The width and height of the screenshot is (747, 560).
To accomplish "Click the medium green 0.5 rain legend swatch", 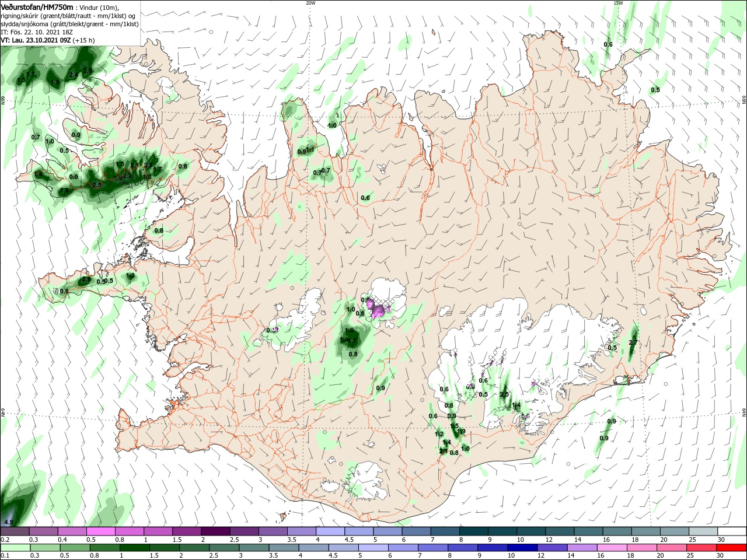I will click(x=75, y=548).
